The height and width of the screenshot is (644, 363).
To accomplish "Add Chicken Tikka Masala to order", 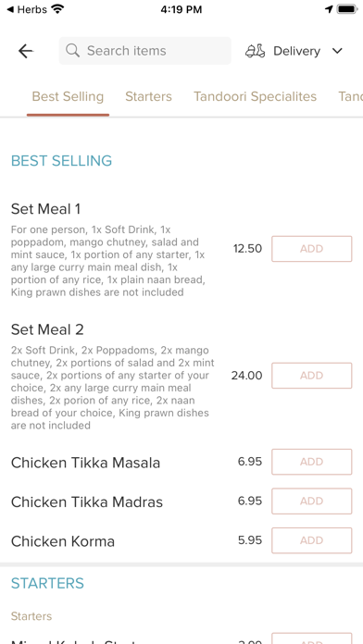I will click(x=312, y=462).
